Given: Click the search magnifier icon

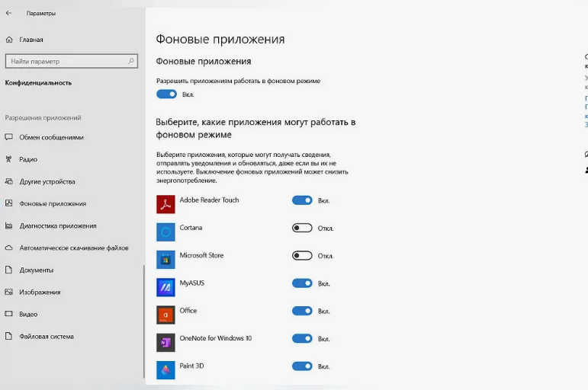Looking at the screenshot, I should [x=131, y=61].
